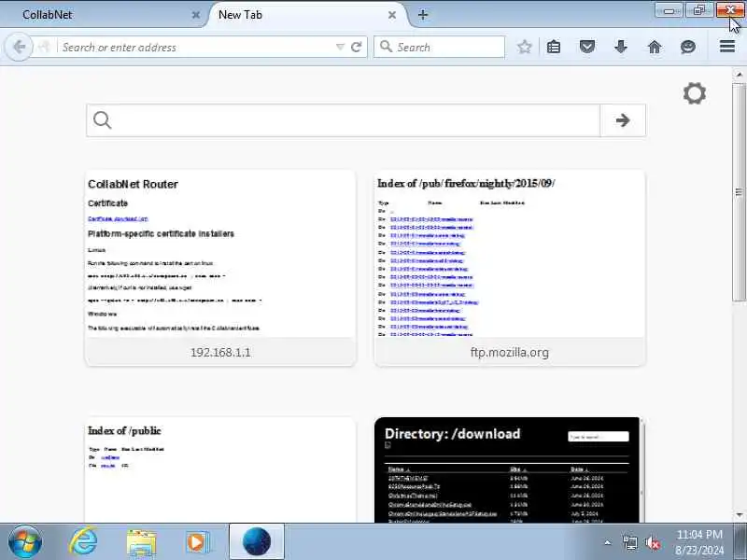Open the clock showing 11:04 PM

click(x=699, y=542)
